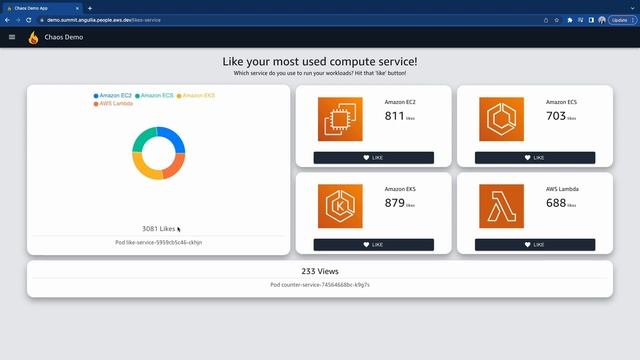The image size is (640, 360).
Task: Open the browser side panel icon
Action: click(x=591, y=20)
